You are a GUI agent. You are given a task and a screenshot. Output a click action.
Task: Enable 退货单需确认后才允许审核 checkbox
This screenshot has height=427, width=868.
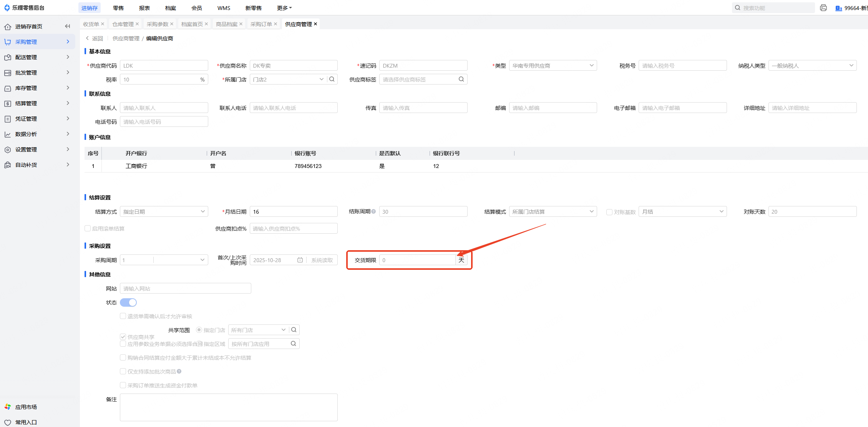[x=123, y=316]
